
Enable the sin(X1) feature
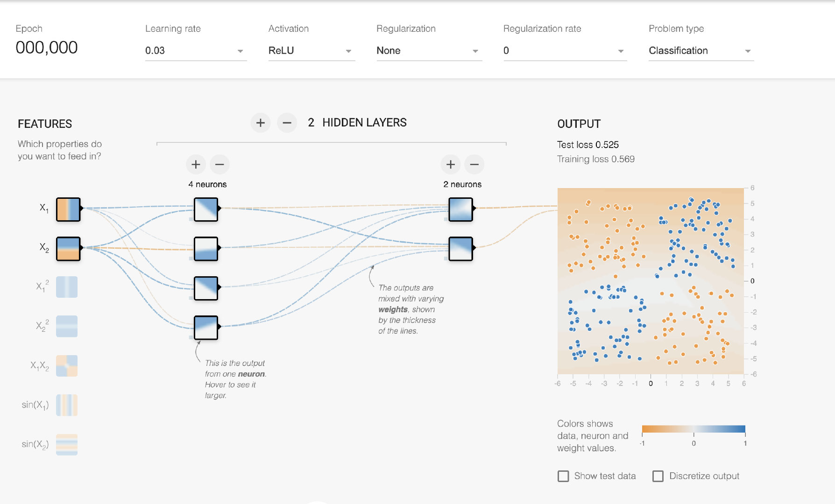pos(67,405)
